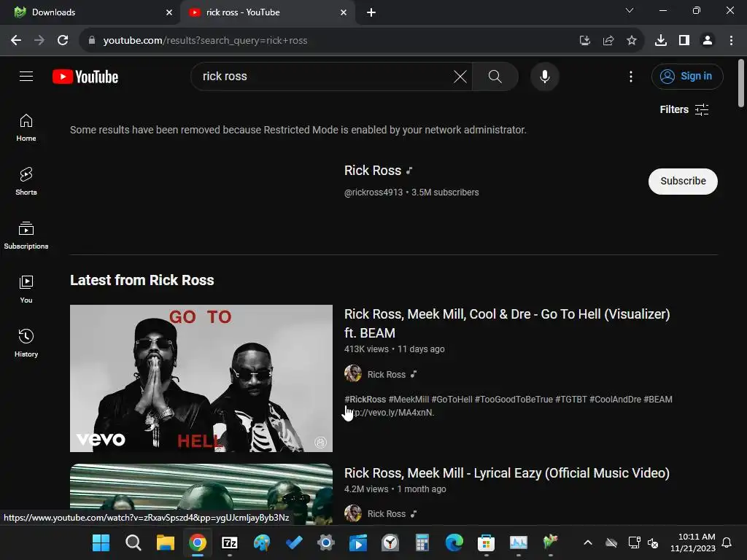The height and width of the screenshot is (560, 747).
Task: Click the magnifier search button
Action: 495,76
